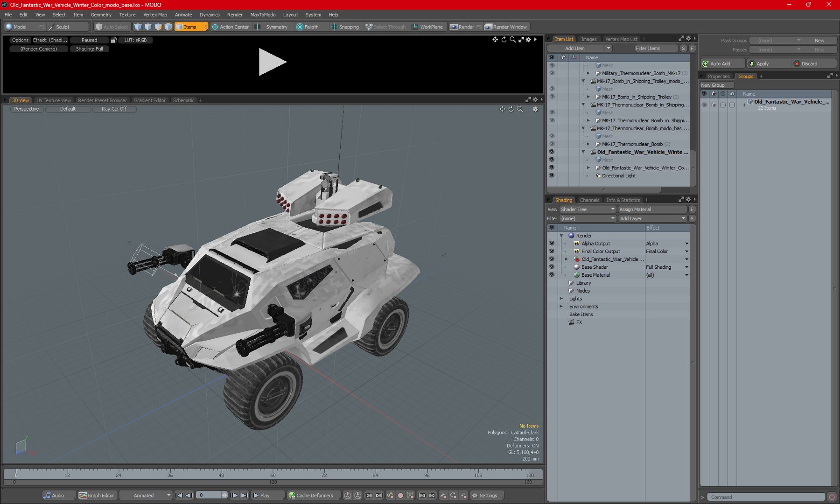Click the Auto Add button
The width and height of the screenshot is (840, 504).
coord(723,64)
